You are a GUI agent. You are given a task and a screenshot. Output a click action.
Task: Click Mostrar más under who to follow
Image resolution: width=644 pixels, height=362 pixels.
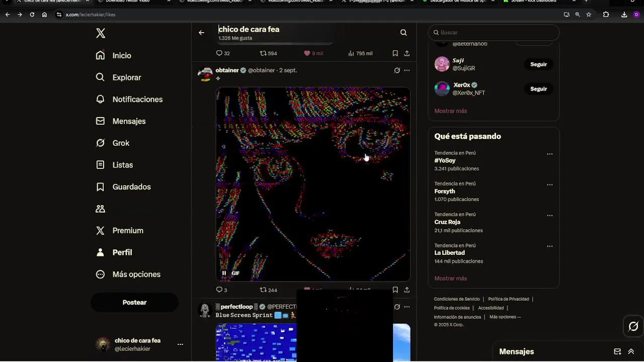(450, 111)
